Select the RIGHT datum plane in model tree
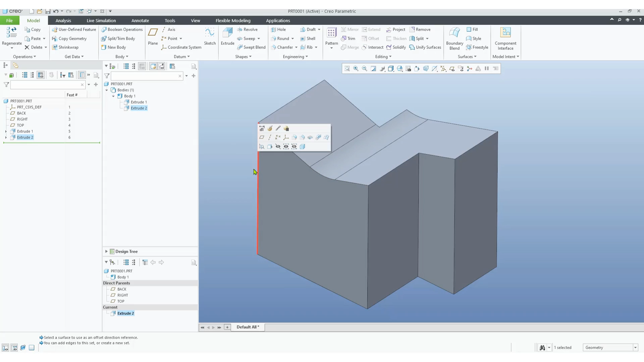Viewport: 644px width, 362px height. [x=22, y=119]
